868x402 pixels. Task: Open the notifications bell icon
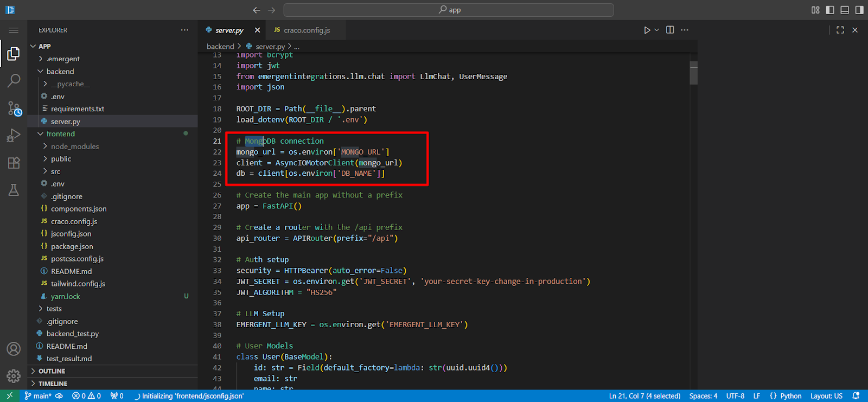pyautogui.click(x=856, y=396)
